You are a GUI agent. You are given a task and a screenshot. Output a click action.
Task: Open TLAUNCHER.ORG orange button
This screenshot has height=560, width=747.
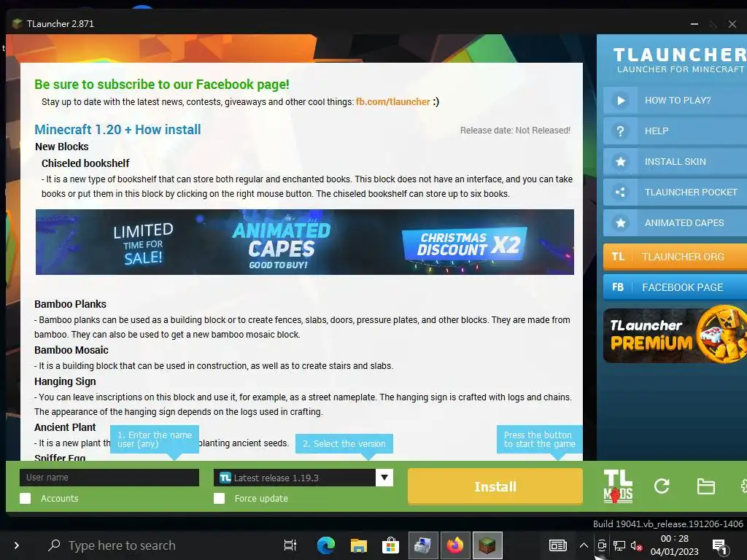click(675, 257)
